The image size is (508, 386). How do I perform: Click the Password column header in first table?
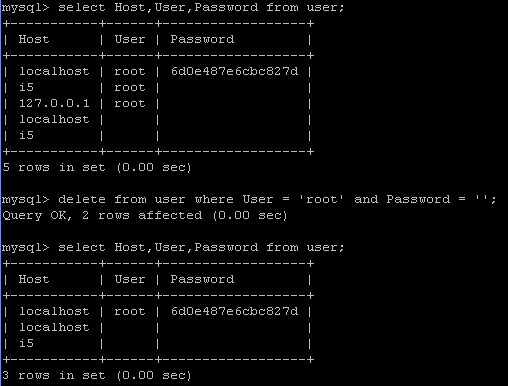pos(202,39)
